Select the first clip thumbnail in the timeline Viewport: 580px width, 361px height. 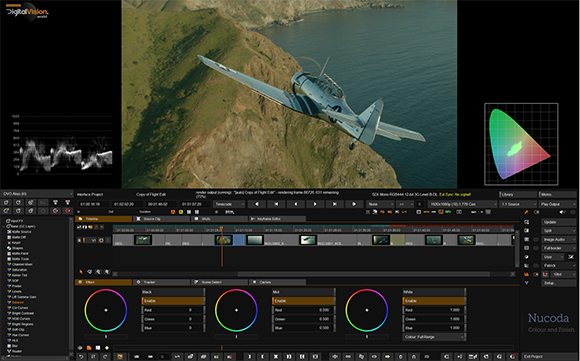coord(143,240)
